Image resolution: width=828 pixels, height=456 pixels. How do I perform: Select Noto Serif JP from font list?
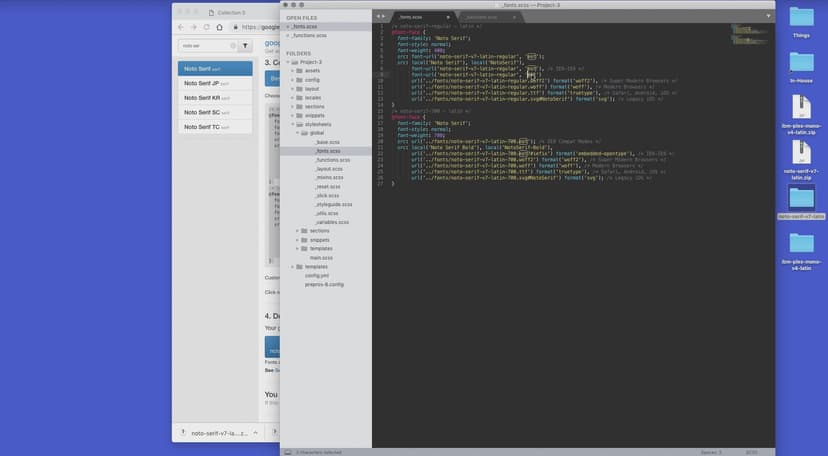[x=201, y=84]
